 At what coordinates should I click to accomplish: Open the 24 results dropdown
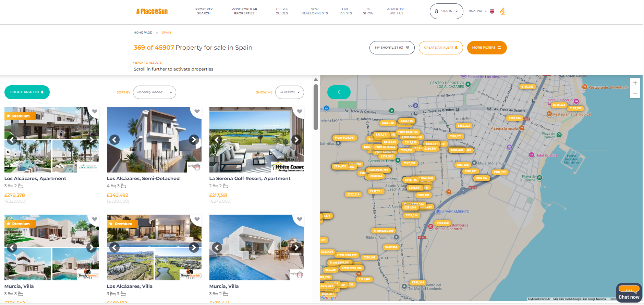point(289,92)
